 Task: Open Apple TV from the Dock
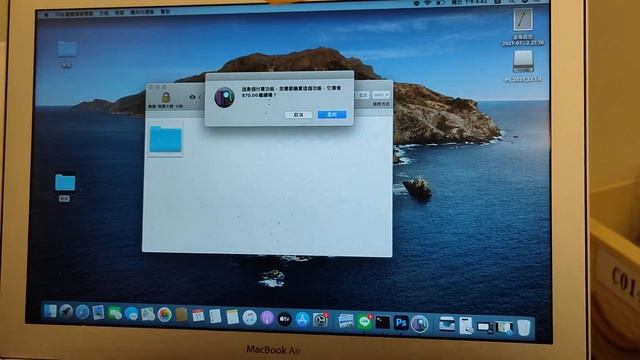click(284, 318)
